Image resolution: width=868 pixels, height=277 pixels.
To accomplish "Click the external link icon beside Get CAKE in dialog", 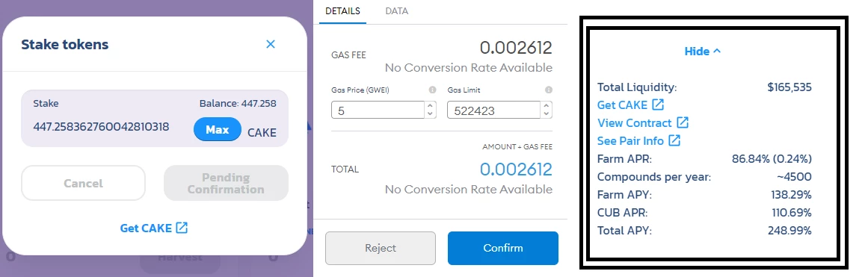I will click(x=182, y=228).
